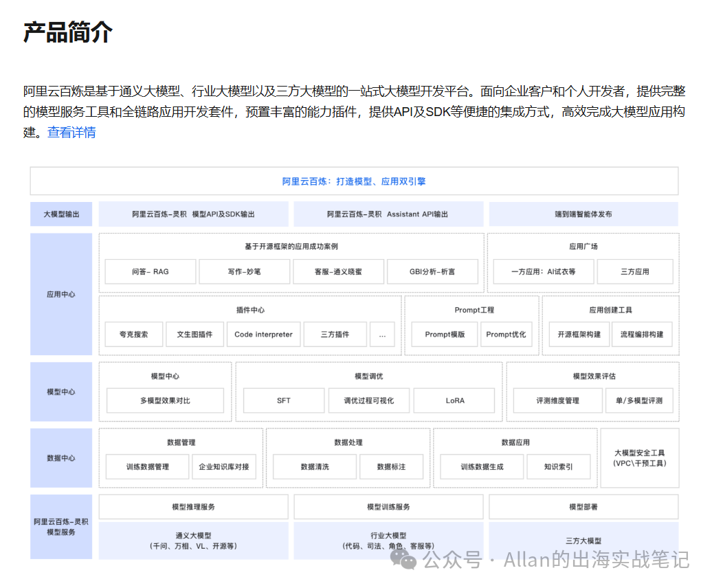This screenshot has width=712, height=588.
Task: Select the 流程编排构建 box
Action: click(x=642, y=335)
